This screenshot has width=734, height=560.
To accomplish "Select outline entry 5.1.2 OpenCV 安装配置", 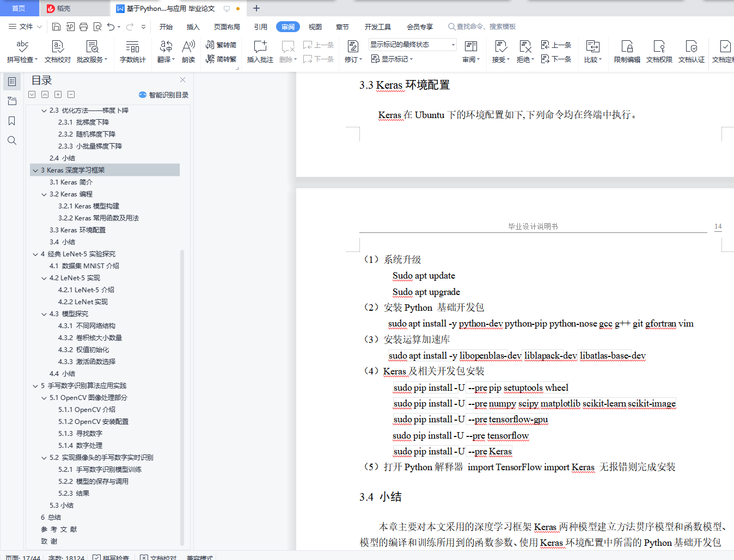I will click(94, 422).
